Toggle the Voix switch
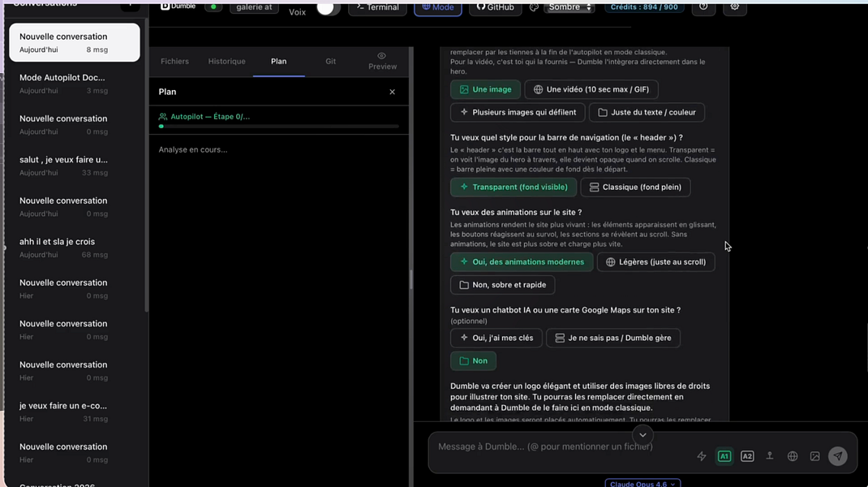 [x=328, y=8]
